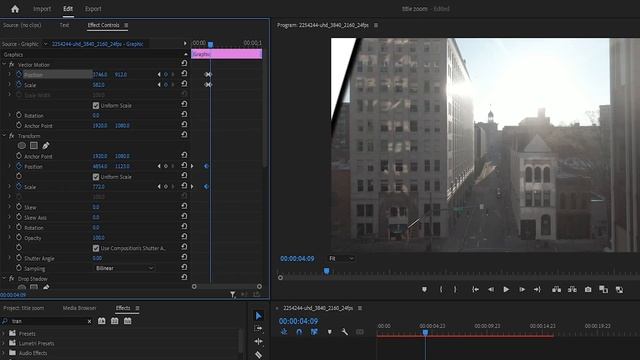Jump to next Transform Position keyframe
The height and width of the screenshot is (360, 640).
click(172, 166)
